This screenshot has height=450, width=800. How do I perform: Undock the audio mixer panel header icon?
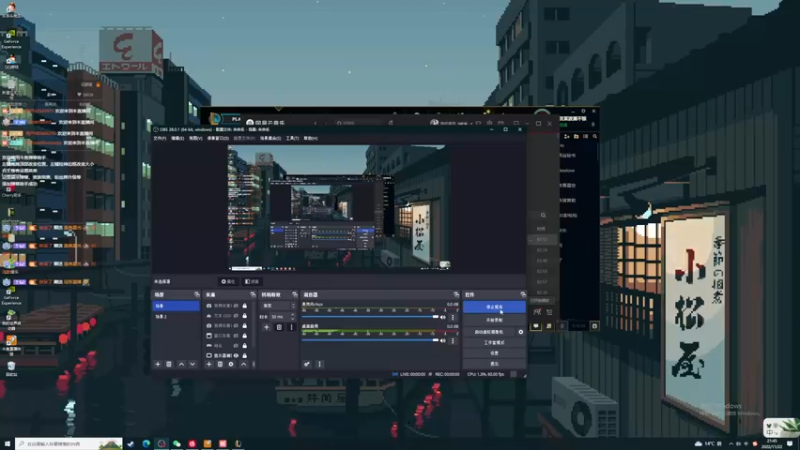coord(456,294)
